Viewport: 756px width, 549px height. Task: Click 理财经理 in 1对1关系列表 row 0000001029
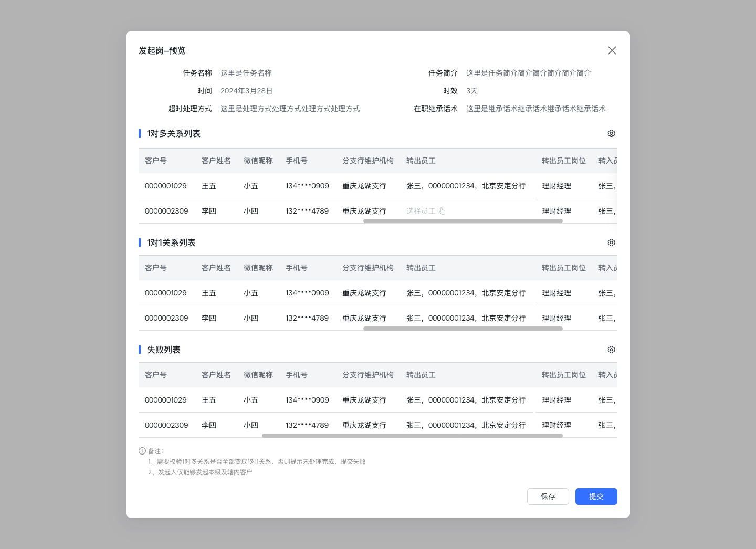(x=556, y=293)
